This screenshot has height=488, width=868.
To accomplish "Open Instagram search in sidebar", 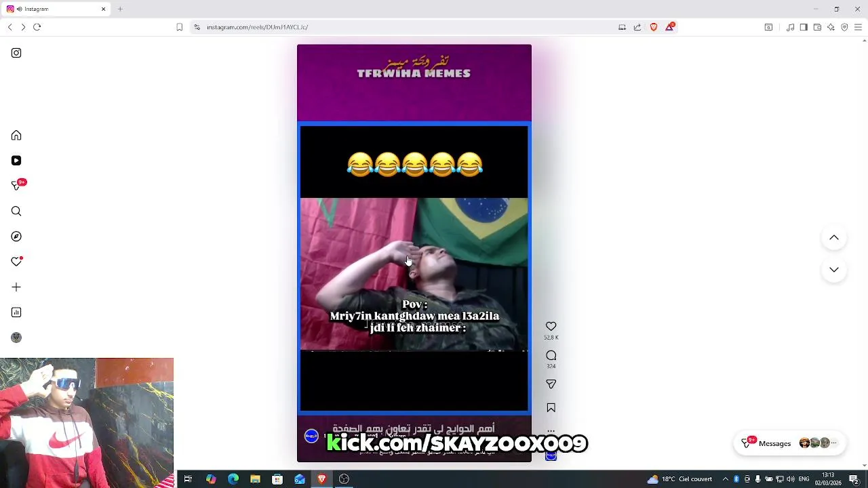I will 16,211.
